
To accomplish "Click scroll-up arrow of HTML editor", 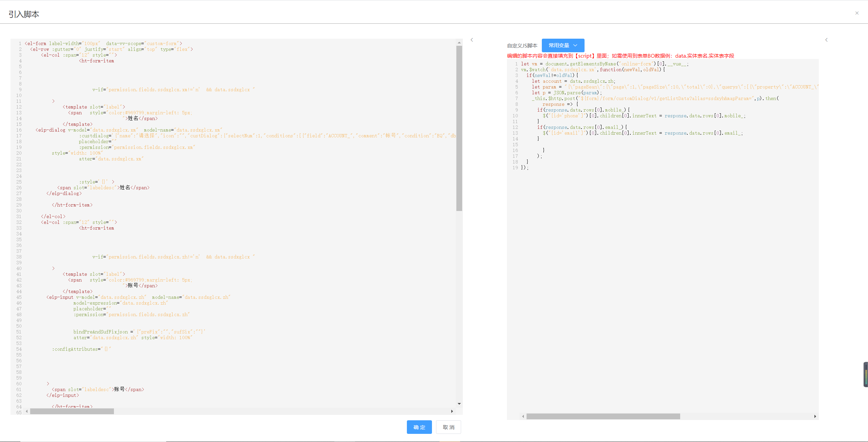I will point(459,43).
